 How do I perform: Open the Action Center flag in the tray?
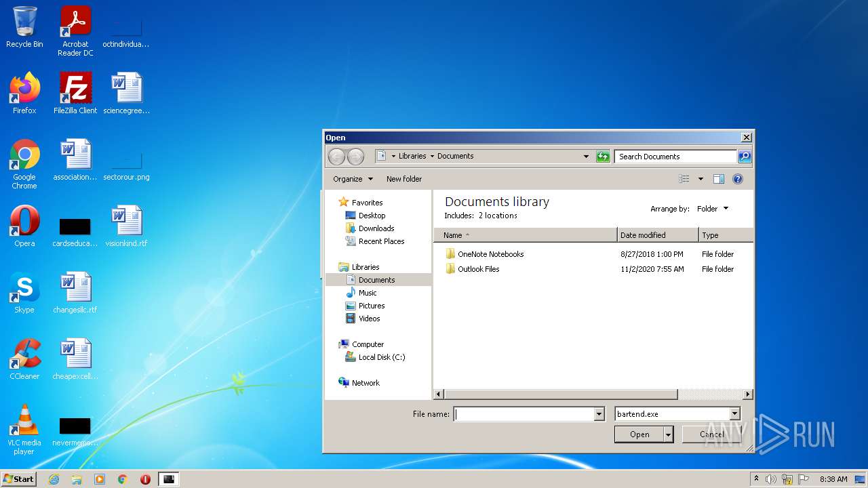click(x=803, y=479)
